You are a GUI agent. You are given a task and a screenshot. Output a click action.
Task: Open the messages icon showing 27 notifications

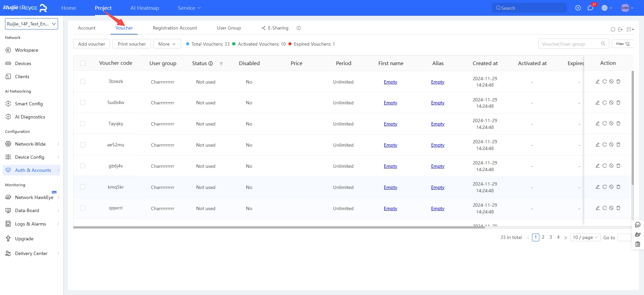pos(590,8)
